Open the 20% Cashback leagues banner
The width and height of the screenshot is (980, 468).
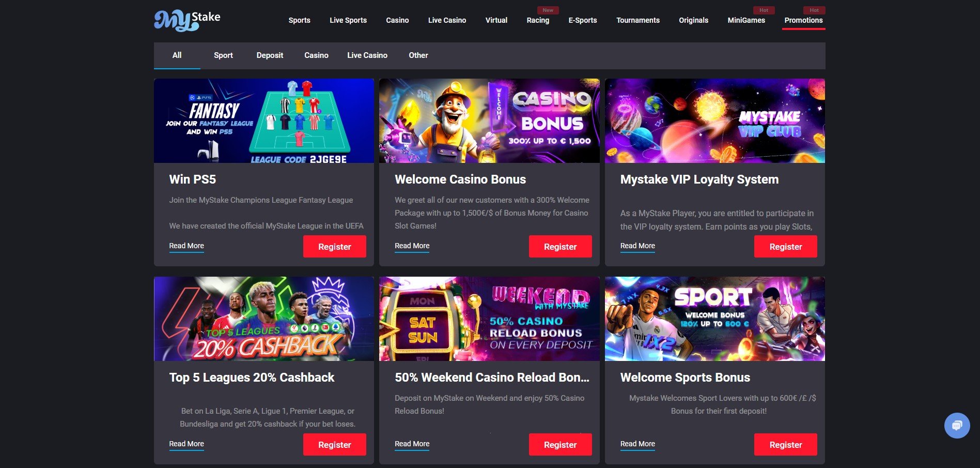[x=263, y=319]
